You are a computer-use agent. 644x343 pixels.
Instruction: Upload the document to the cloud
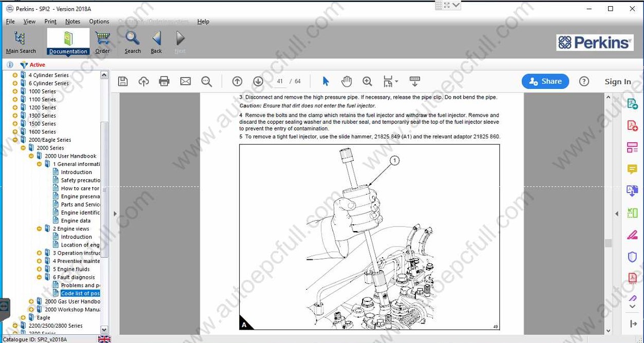(x=144, y=81)
